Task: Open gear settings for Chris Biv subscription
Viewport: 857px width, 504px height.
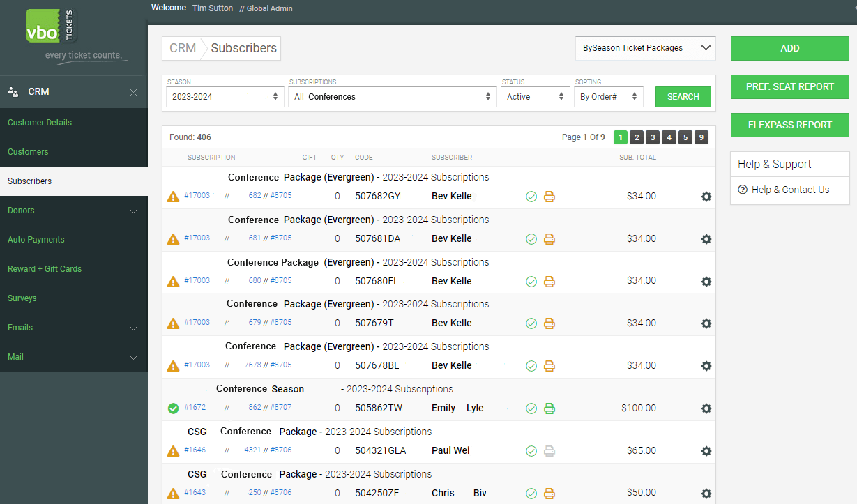Action: coord(706,494)
